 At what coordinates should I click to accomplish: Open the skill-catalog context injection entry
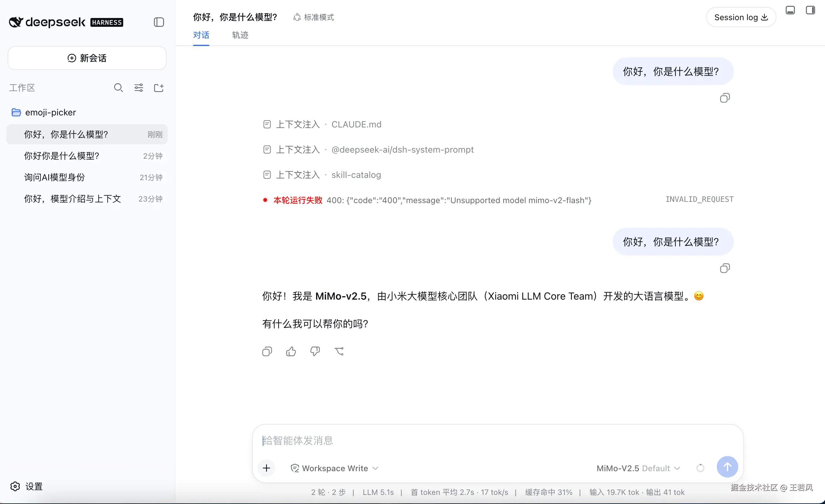point(322,175)
